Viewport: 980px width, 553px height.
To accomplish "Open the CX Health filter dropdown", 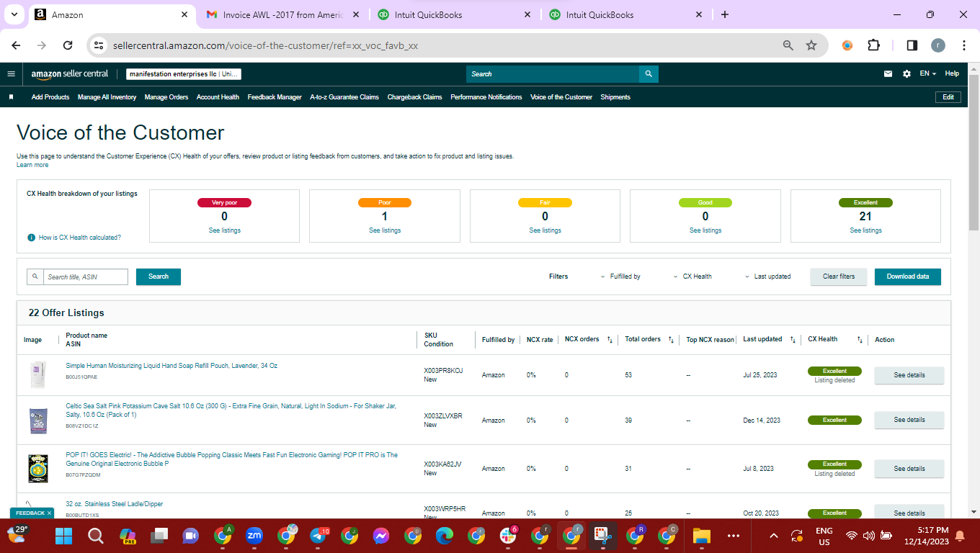I will 692,276.
